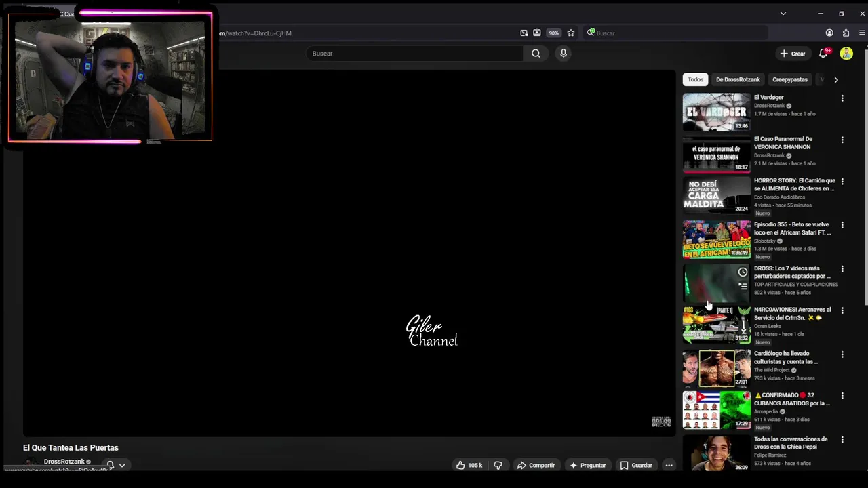Focus the browser Buscar search box
Viewport: 868px width, 488px height.
click(675, 33)
